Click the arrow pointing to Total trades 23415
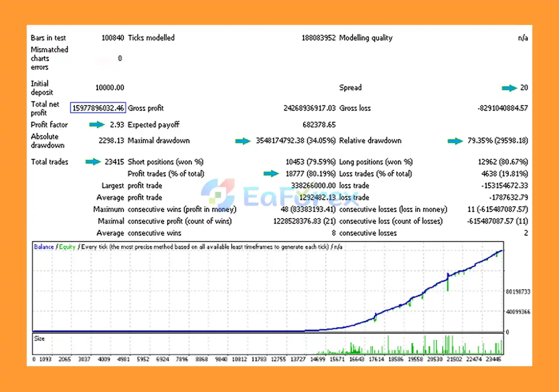Screen dimensions: 559x392 [93, 162]
